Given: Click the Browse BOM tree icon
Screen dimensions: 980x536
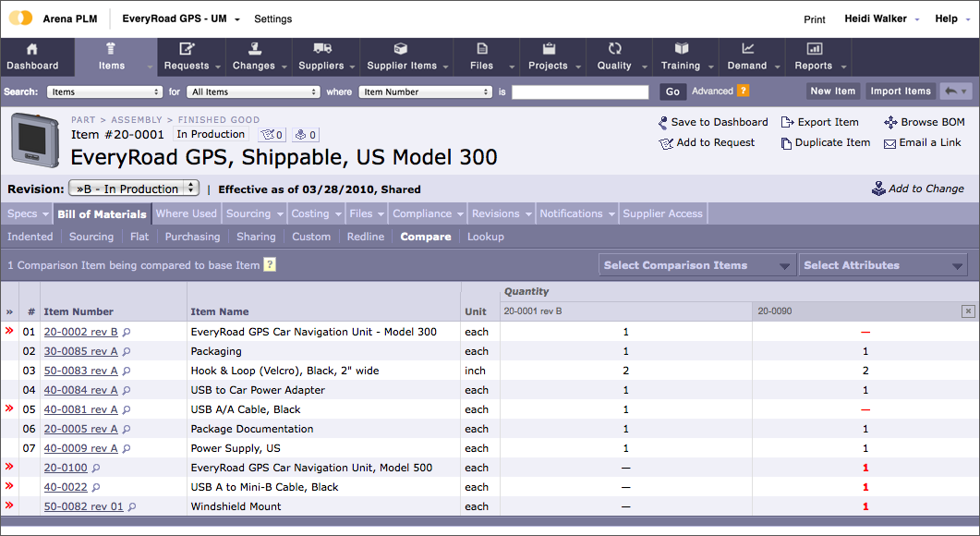Looking at the screenshot, I should 890,123.
